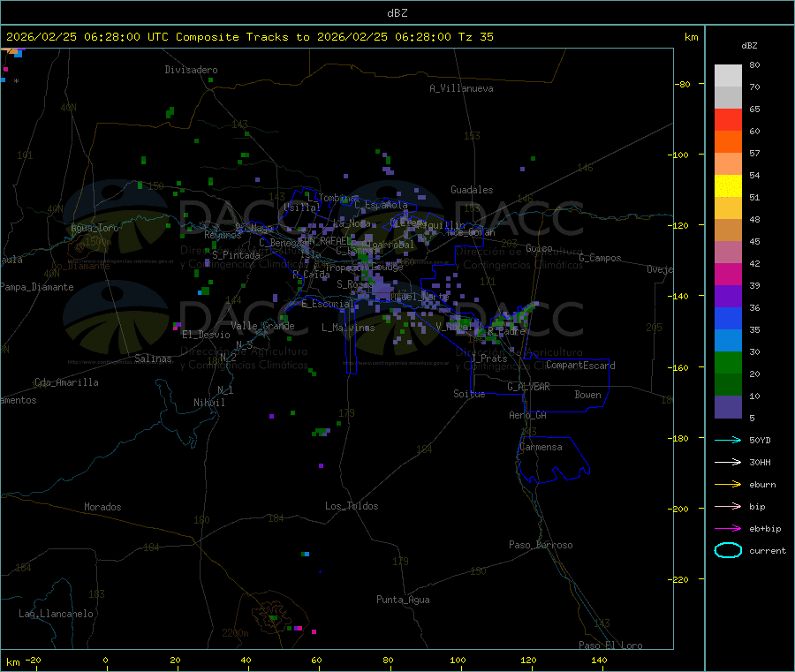The height and width of the screenshot is (672, 795).
Task: Click the yellow eburn arrow icon
Action: coord(728,485)
